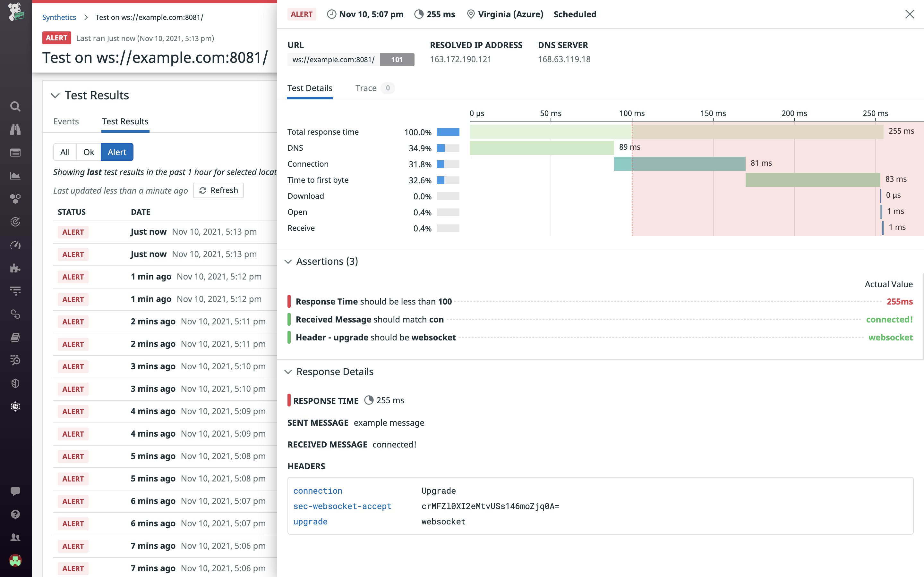Open the search magnifier icon in sidebar
924x577 pixels.
[15, 106]
